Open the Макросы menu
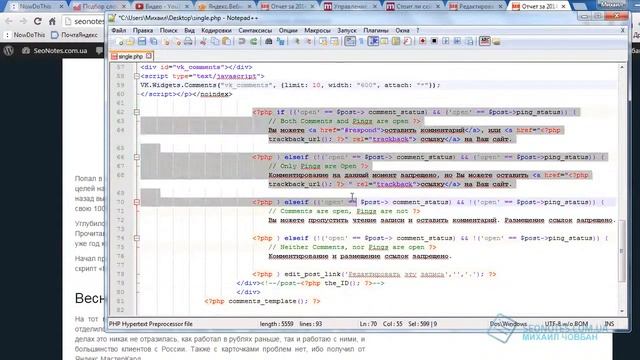640x360 pixels. click(317, 31)
